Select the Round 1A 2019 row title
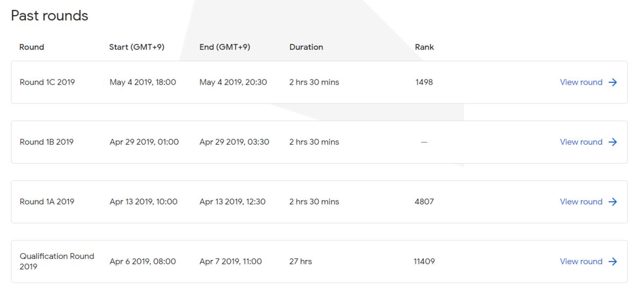 click(x=47, y=202)
